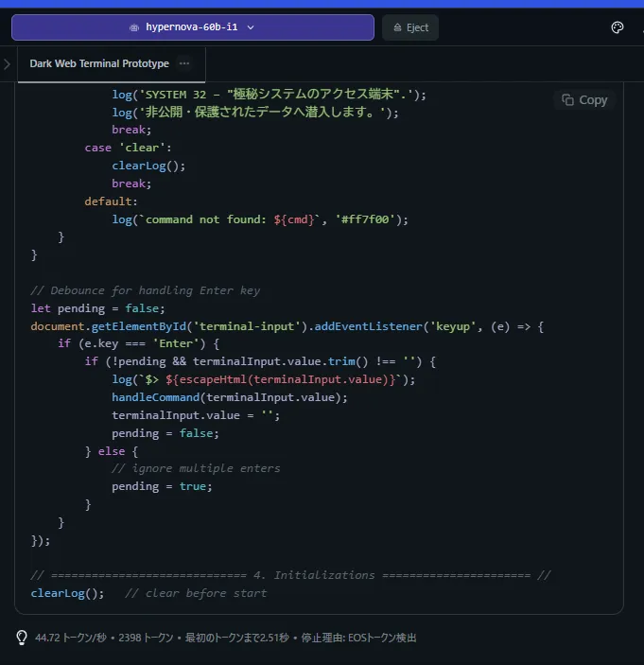Open the three-dot menu on chat tab
This screenshot has width=644, height=665.
point(184,63)
